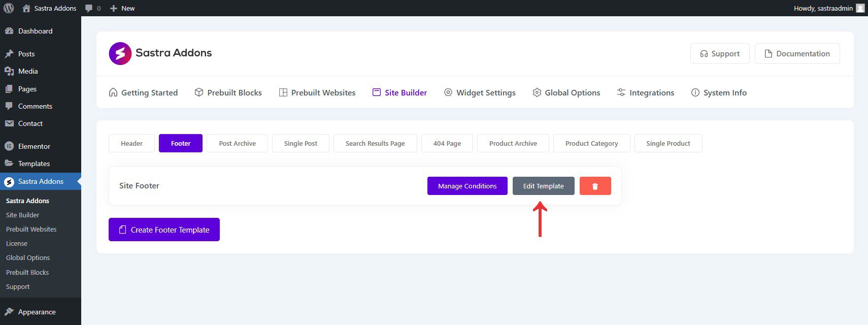Viewport: 868px width, 325px height.
Task: Click the Dashboard gauge icon
Action: pyautogui.click(x=9, y=31)
